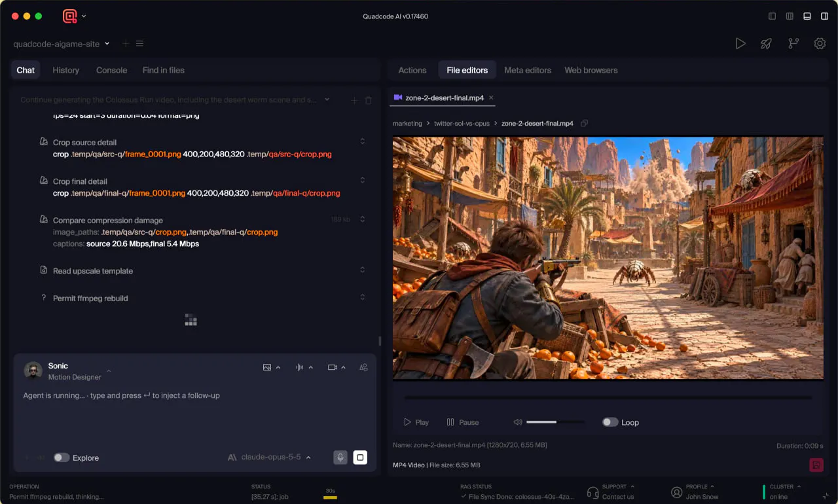Open the claude-opus-5-5 model dropdown
The height and width of the screenshot is (504, 838).
coord(269,458)
